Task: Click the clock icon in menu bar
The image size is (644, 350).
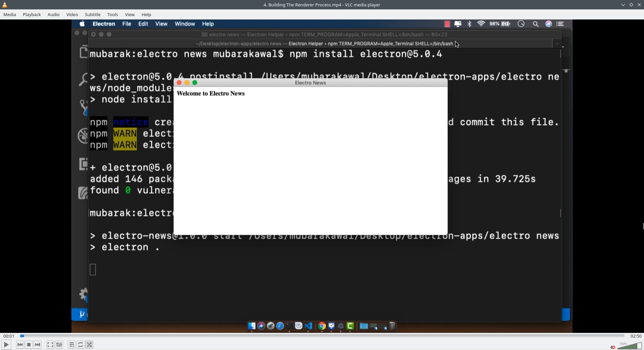Action: 521,24
